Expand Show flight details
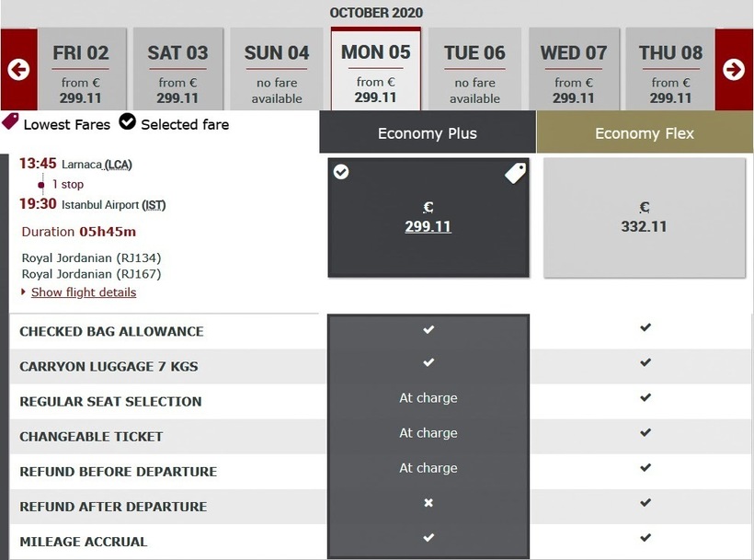This screenshot has height=560, width=754. pos(84,292)
